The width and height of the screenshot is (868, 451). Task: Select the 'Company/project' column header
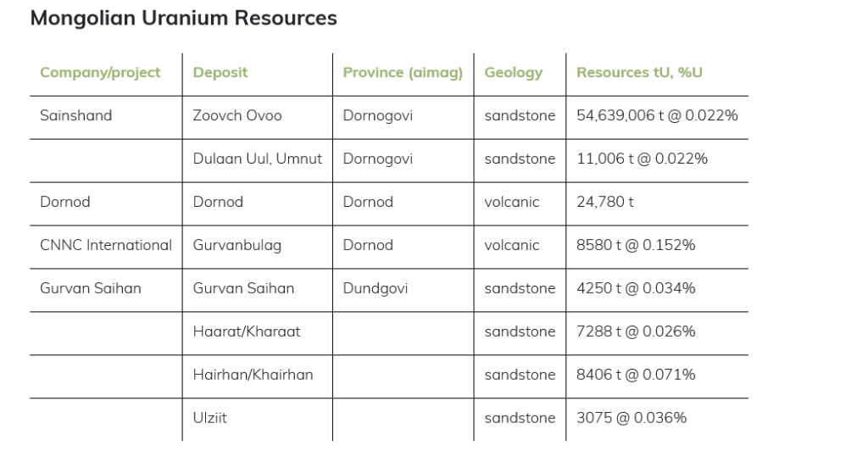pos(100,73)
